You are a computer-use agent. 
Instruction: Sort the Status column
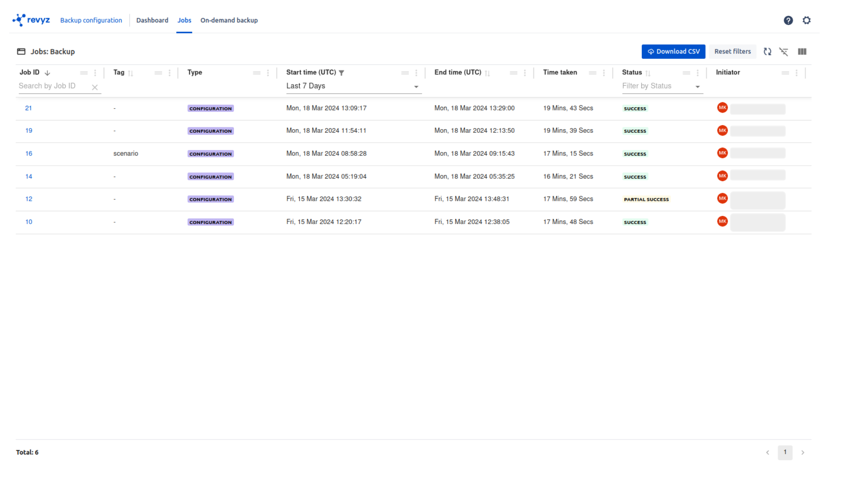pyautogui.click(x=648, y=73)
